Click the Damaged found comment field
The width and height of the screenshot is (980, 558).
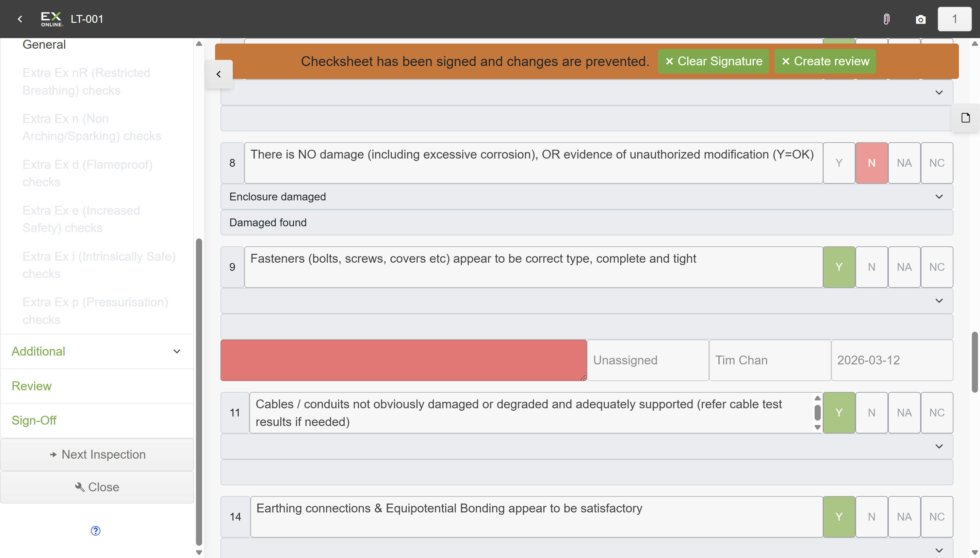point(587,223)
